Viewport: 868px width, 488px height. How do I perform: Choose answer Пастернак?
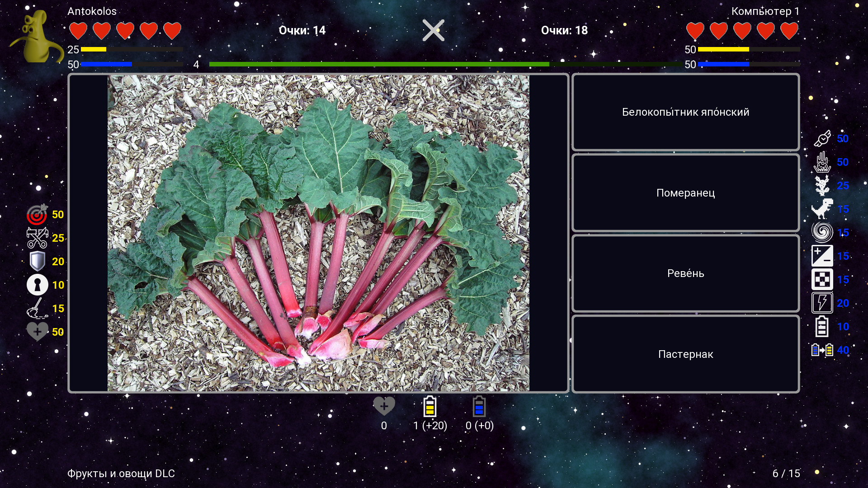685,354
